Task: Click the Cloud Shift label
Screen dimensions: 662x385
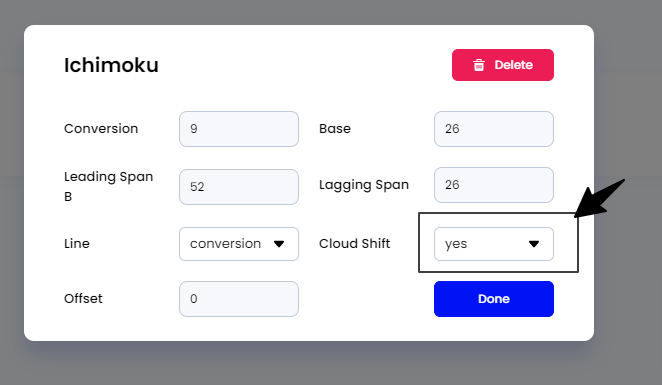Action: (355, 244)
